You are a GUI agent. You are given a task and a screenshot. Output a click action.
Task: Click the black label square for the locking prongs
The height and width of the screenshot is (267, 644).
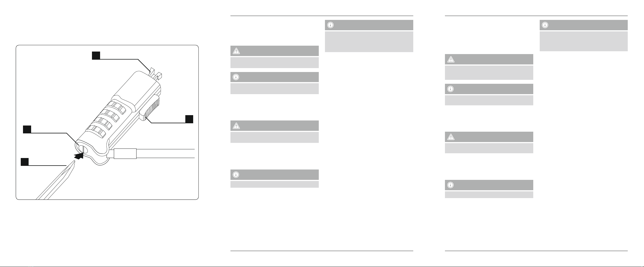coord(96,55)
